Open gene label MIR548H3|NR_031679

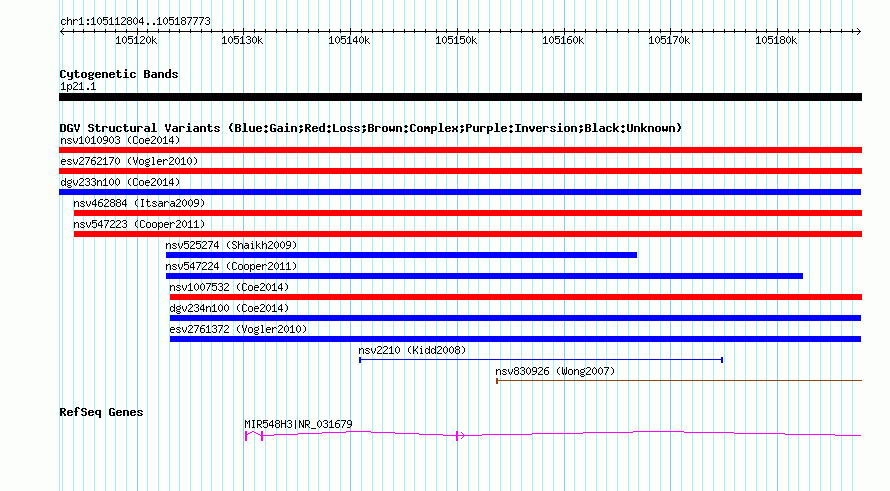298,424
